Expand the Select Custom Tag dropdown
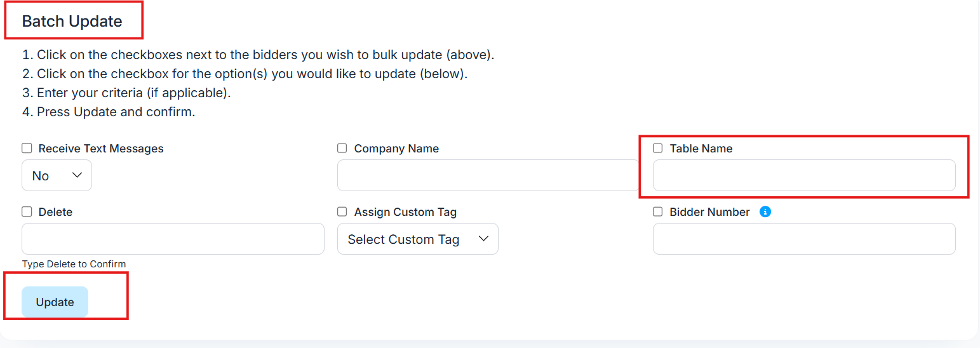This screenshot has height=348, width=980. point(417,239)
